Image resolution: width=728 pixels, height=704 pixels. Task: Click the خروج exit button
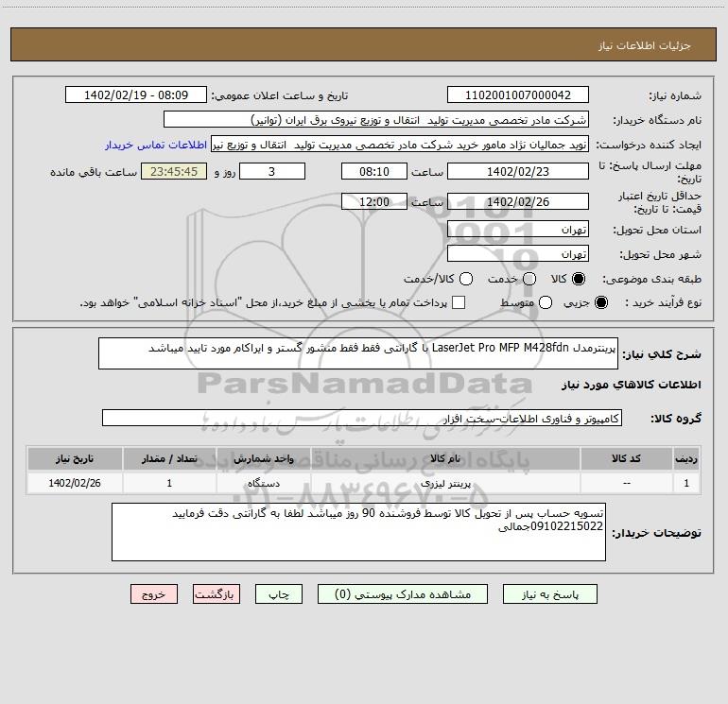(154, 594)
